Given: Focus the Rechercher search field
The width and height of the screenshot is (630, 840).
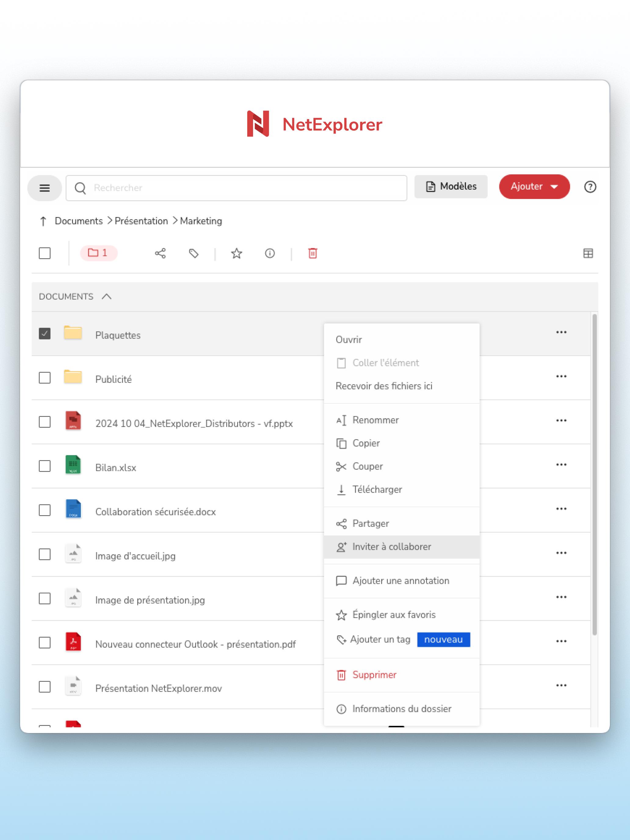Looking at the screenshot, I should pos(236,188).
